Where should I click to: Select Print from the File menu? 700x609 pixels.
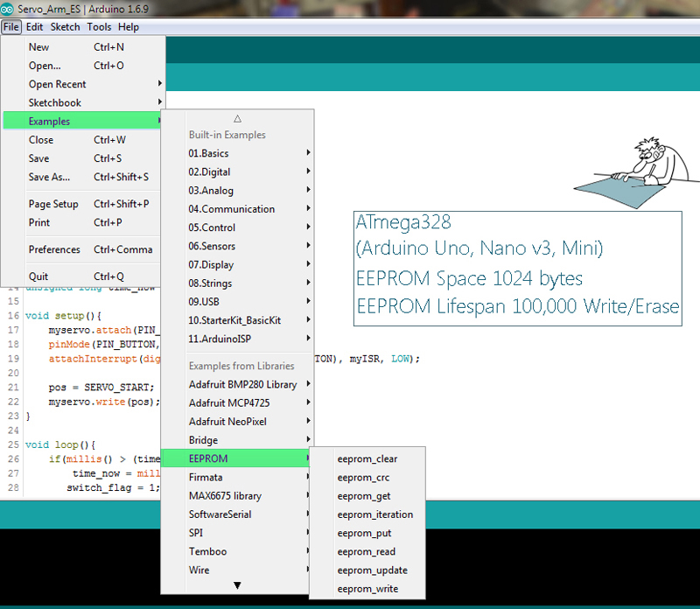click(x=38, y=222)
